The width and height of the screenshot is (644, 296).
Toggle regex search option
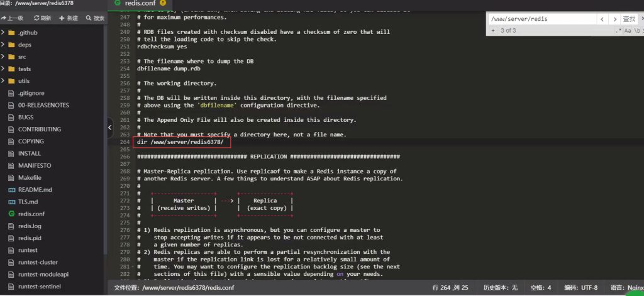pyautogui.click(x=619, y=30)
